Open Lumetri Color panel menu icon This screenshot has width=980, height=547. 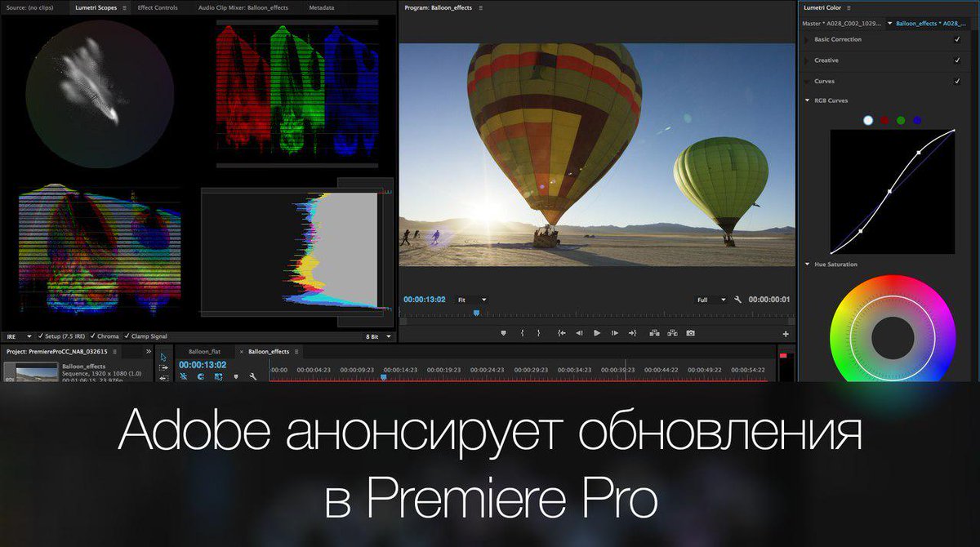(x=849, y=8)
